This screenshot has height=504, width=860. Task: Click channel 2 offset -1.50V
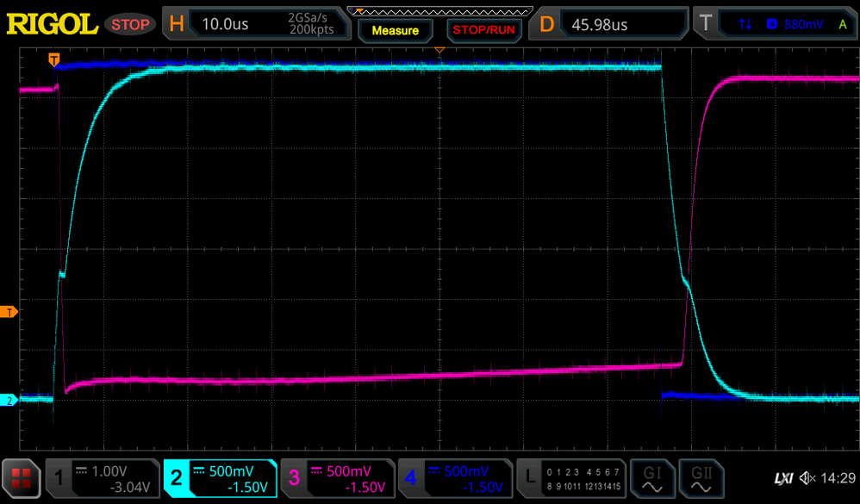click(247, 487)
